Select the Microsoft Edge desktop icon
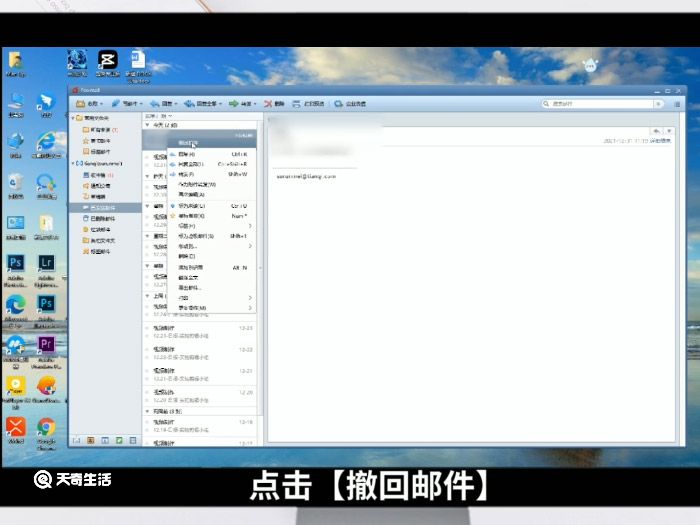The width and height of the screenshot is (700, 525). pyautogui.click(x=16, y=312)
